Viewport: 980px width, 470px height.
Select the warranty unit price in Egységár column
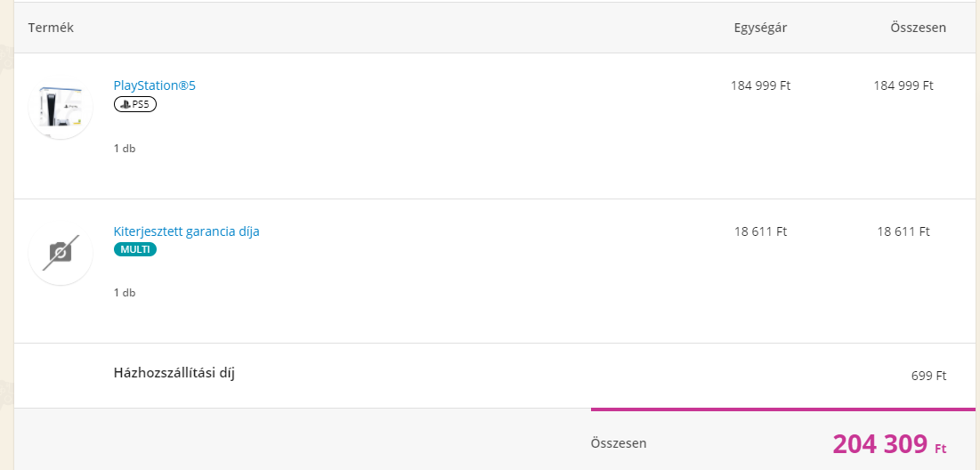[x=760, y=231]
